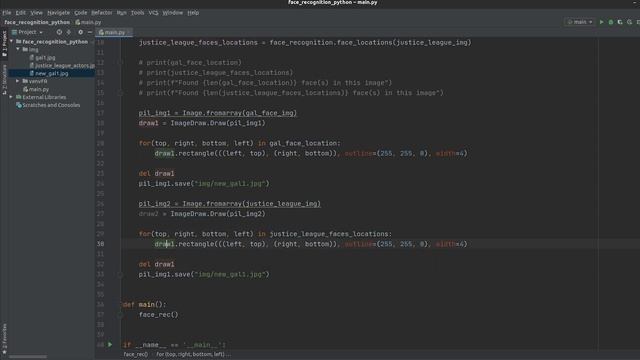Click 'pil_img2 = Image.fromarray(justice_league_img)' line

pyautogui.click(x=229, y=204)
